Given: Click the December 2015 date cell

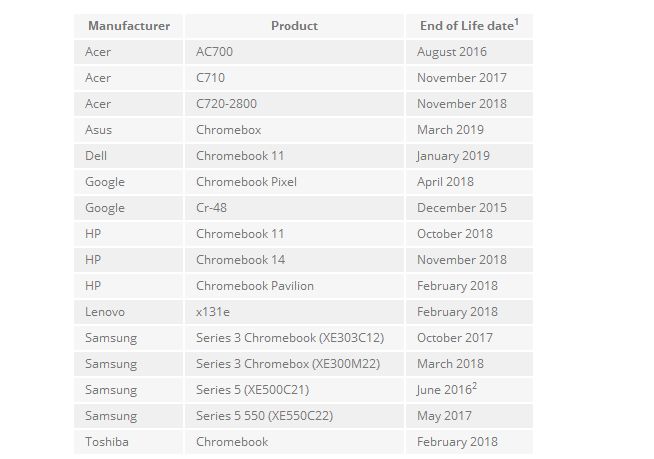Looking at the screenshot, I should pyautogui.click(x=469, y=208).
